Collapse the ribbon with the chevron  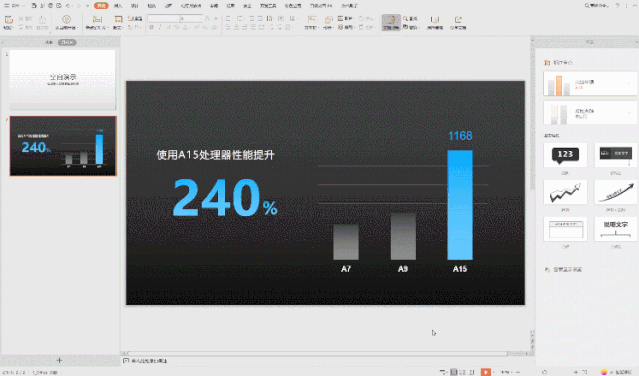[x=634, y=6]
